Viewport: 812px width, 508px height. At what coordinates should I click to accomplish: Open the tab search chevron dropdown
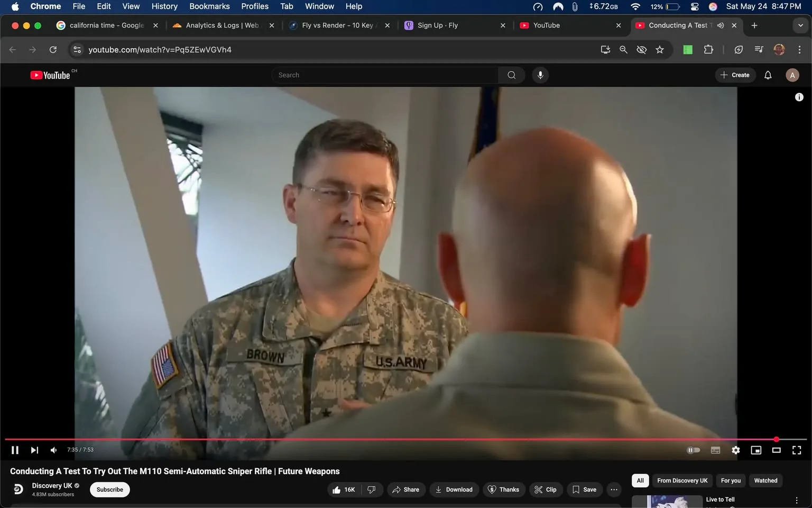[x=800, y=25]
